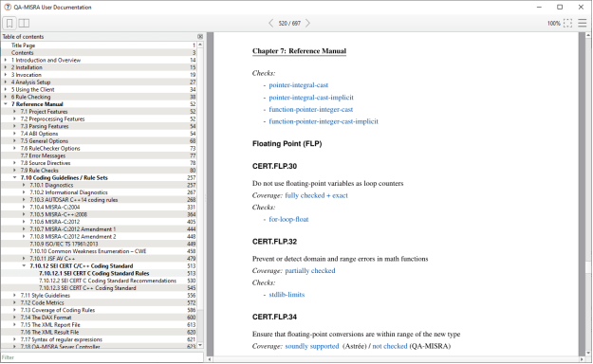Image resolution: width=593 pixels, height=364 pixels.
Task: Toggle the two-page view icon
Action: pyautogui.click(x=24, y=23)
